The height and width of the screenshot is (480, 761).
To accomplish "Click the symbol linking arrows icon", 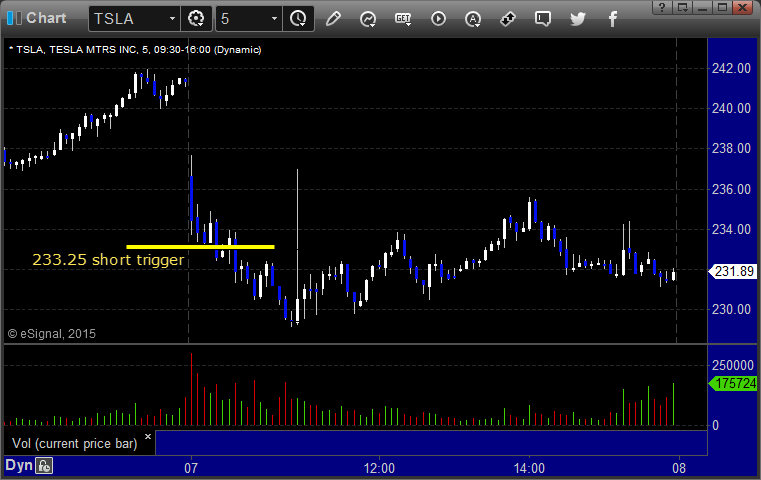I will click(x=508, y=19).
